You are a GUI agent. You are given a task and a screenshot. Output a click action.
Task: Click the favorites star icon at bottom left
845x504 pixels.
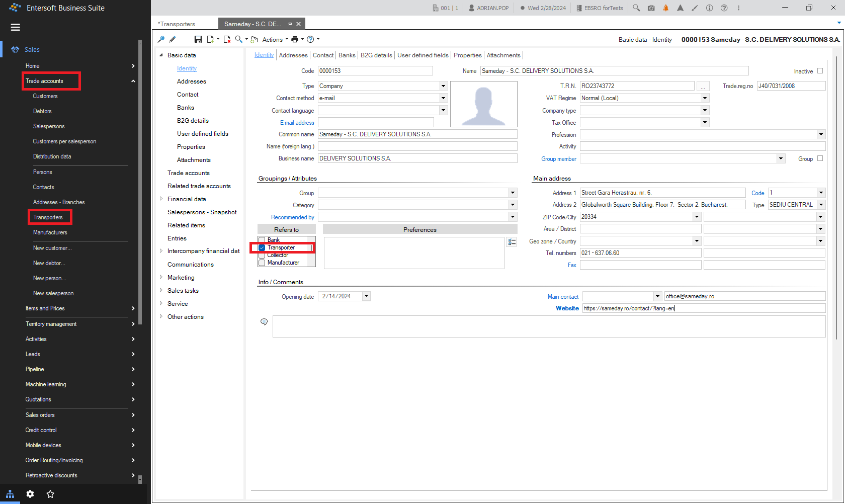point(50,494)
